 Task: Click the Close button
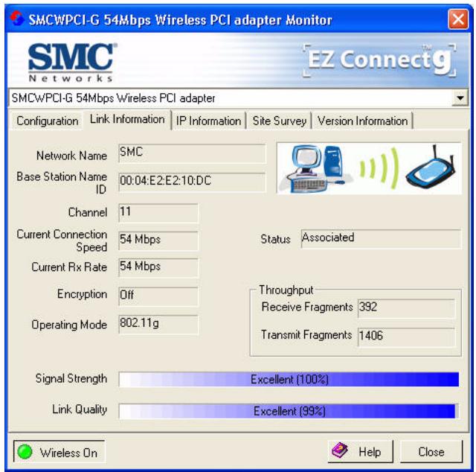[431, 452]
